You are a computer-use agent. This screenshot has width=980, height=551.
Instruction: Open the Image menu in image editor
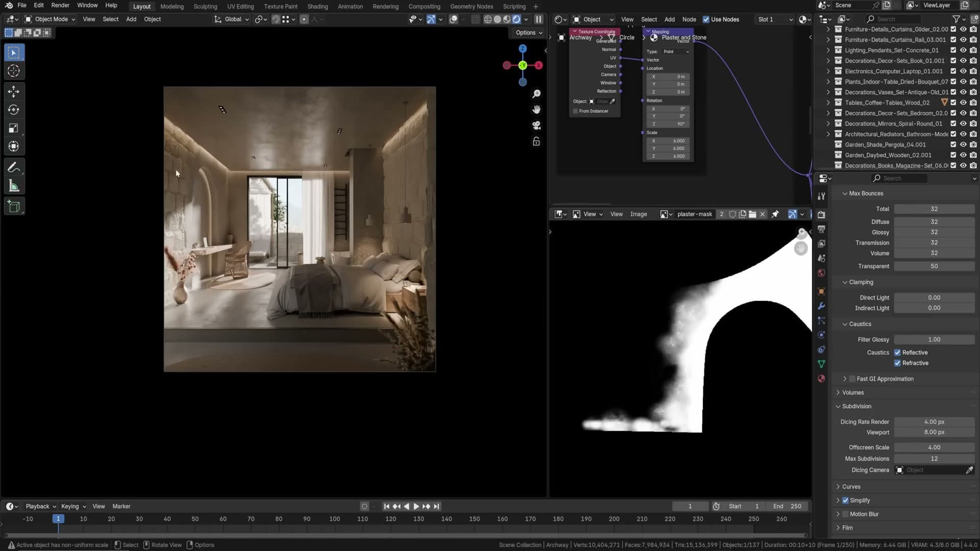[x=639, y=214]
